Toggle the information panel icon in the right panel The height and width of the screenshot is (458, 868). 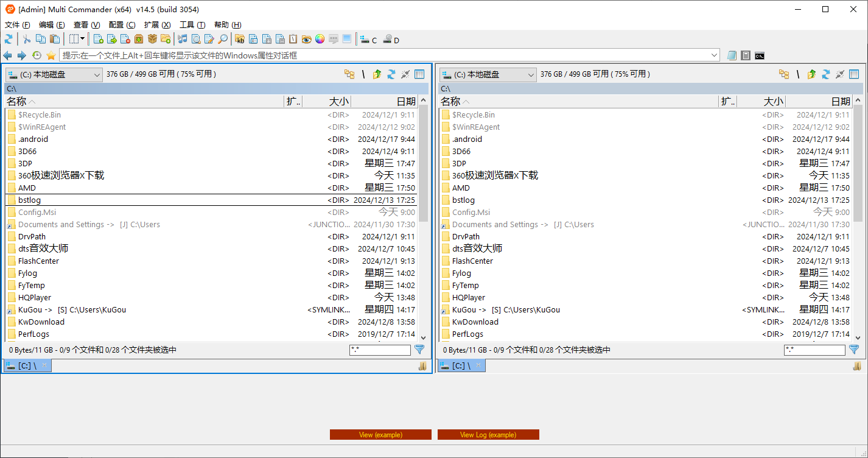coord(854,74)
